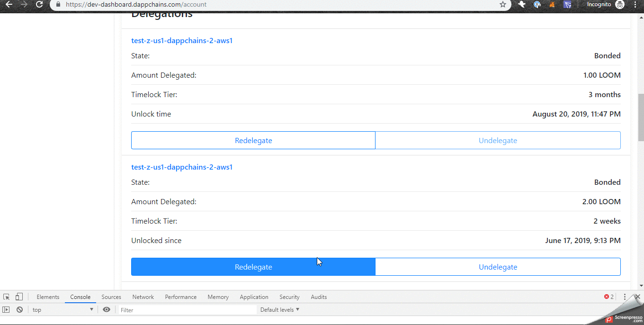Screen dimensions: 644x325
Task: Open validator link above the 1.00 LOOM delegation
Action: [x=182, y=41]
